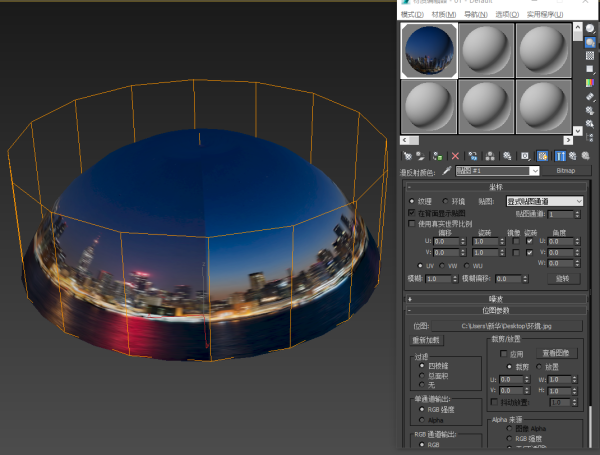This screenshot has width=600, height=455.
Task: Open the 贴图 mapping channel dropdown
Action: point(545,201)
